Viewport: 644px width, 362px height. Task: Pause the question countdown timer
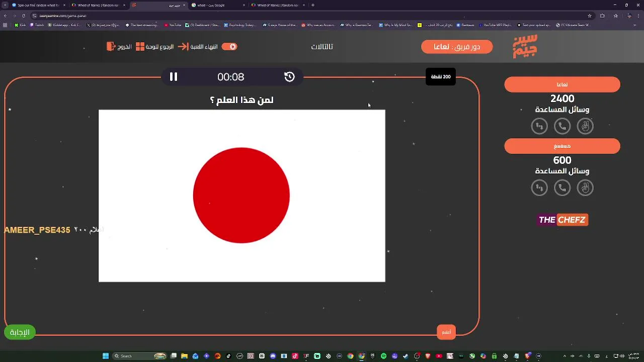coord(174,77)
